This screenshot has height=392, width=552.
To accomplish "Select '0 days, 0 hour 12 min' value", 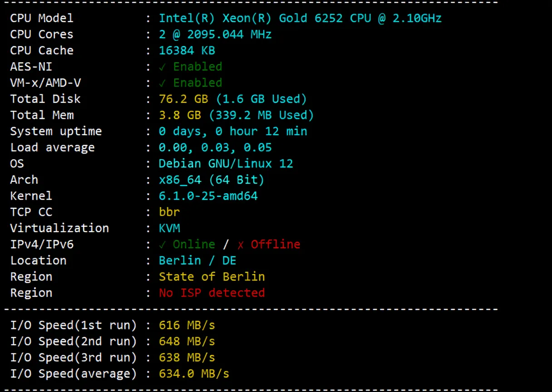I will (233, 132).
